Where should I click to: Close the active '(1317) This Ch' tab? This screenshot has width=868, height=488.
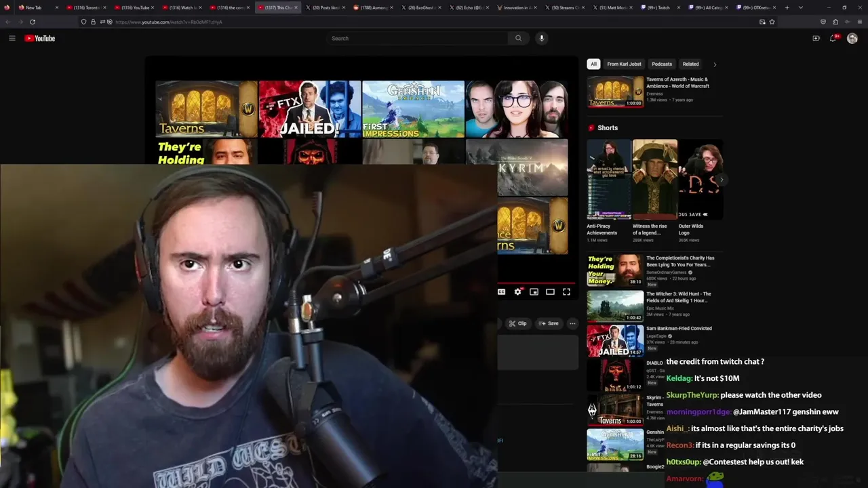296,7
